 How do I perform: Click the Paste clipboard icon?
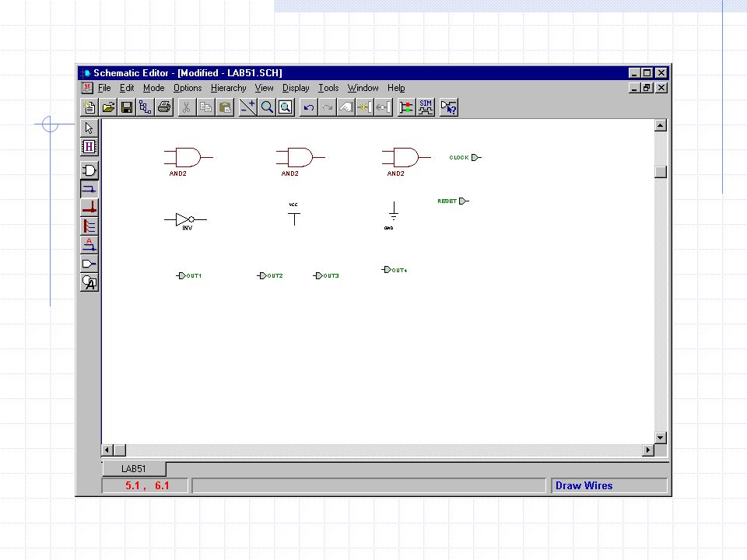pyautogui.click(x=225, y=107)
